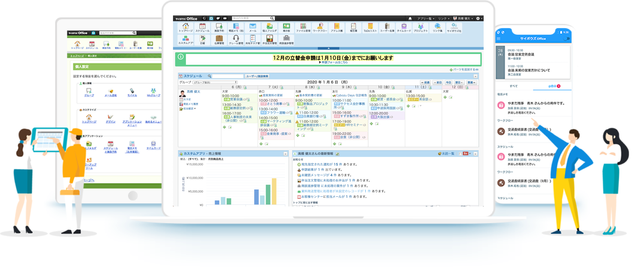Open the 在庫管理 app icon

coord(219,40)
